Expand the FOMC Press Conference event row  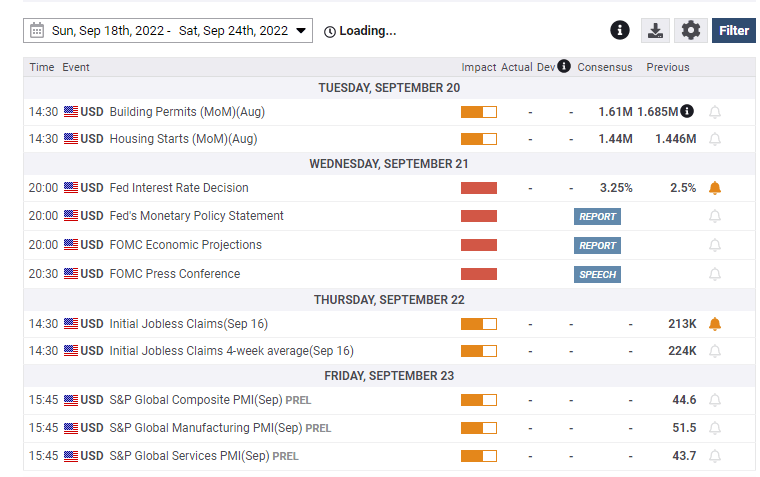175,274
